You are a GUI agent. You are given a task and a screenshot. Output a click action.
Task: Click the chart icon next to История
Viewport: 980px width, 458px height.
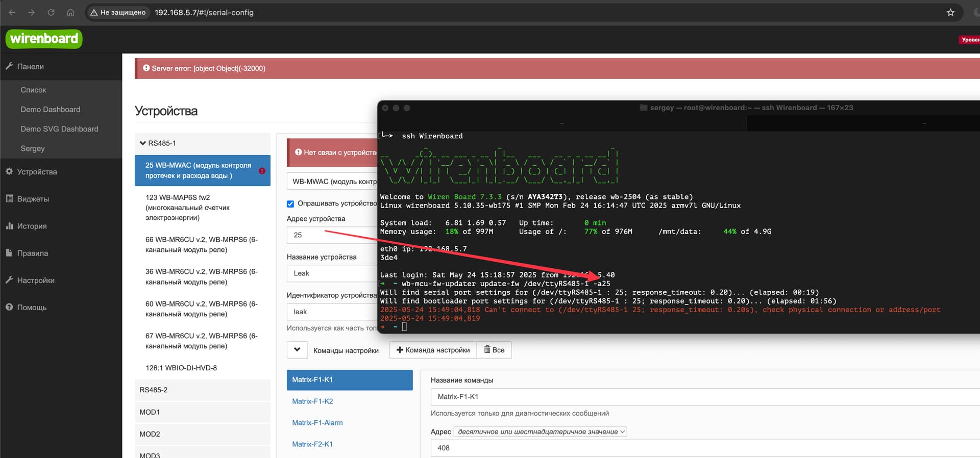pos(9,226)
